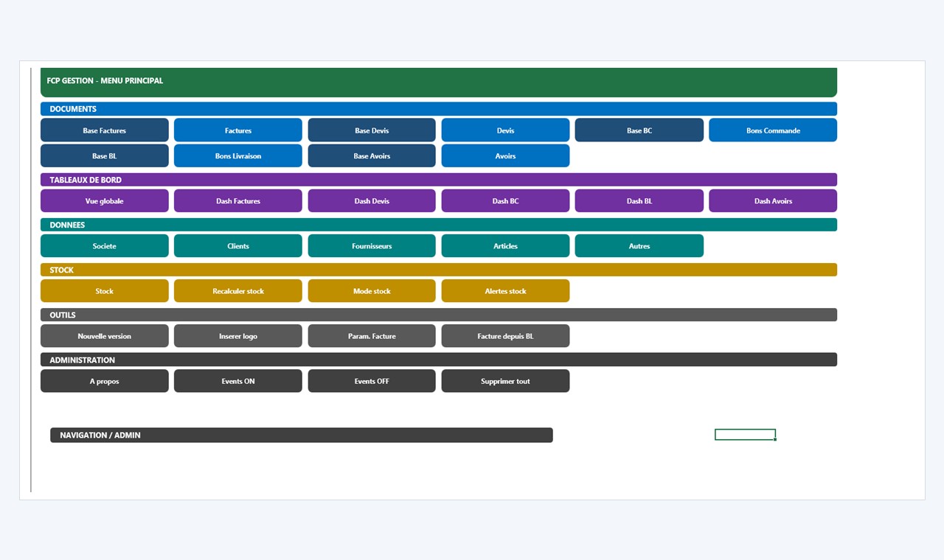Open Autres data

pyautogui.click(x=639, y=246)
